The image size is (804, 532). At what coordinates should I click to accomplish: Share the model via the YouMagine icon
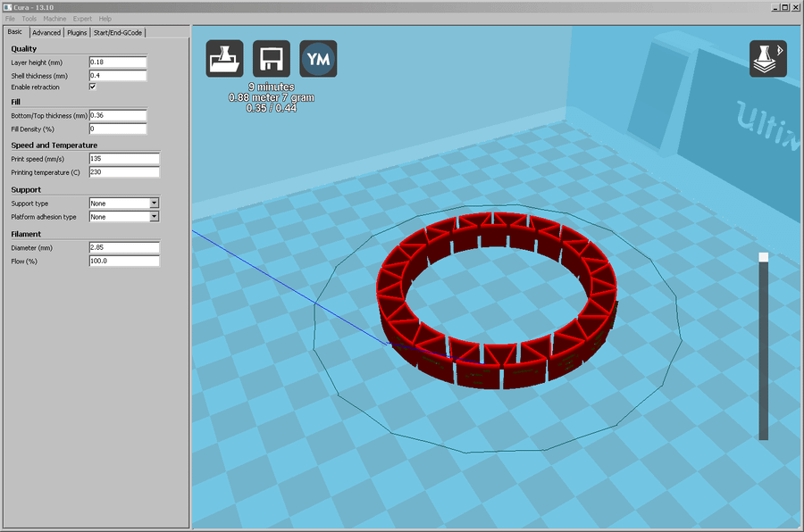318,58
